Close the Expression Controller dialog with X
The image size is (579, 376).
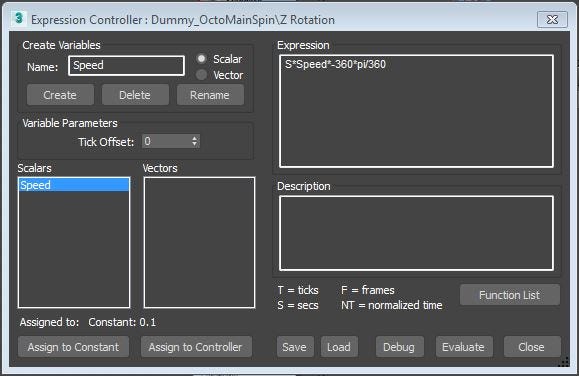click(x=552, y=20)
